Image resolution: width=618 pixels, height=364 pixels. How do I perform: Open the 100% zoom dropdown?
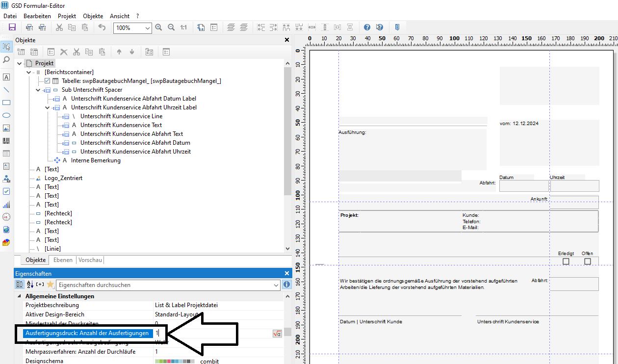click(x=148, y=28)
